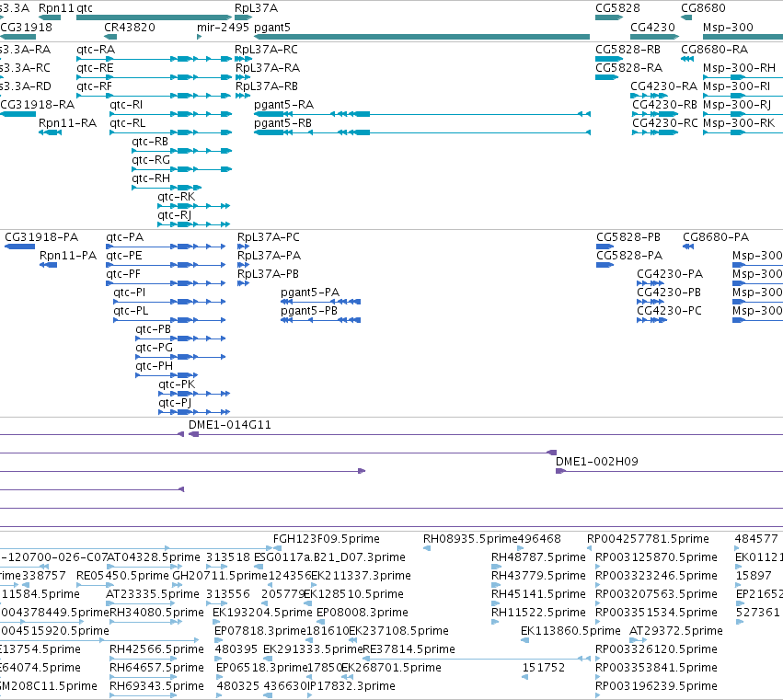Click the CG4230-RA transcript label
This screenshot has width=783, height=700.
663,86
